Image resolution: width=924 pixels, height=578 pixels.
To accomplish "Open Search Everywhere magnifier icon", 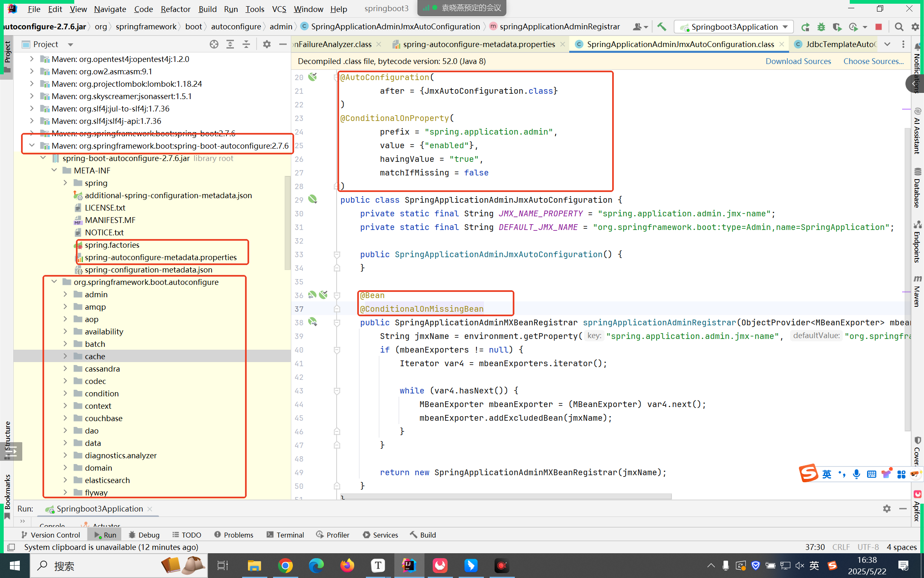I will tap(899, 27).
